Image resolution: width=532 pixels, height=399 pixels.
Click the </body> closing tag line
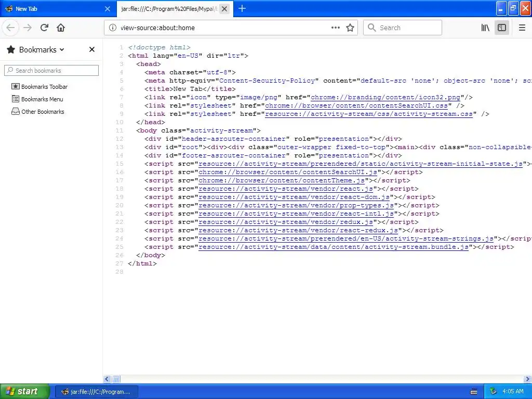click(151, 255)
